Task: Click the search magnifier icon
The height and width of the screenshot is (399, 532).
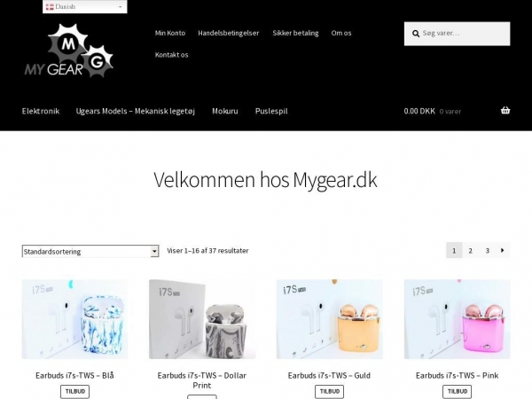Action: pos(416,34)
